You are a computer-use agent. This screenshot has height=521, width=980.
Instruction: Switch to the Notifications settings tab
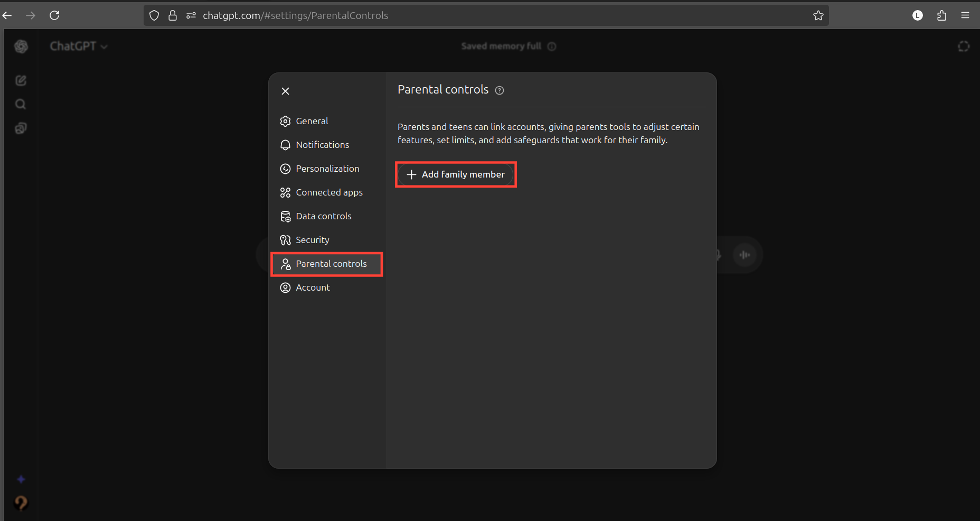322,145
